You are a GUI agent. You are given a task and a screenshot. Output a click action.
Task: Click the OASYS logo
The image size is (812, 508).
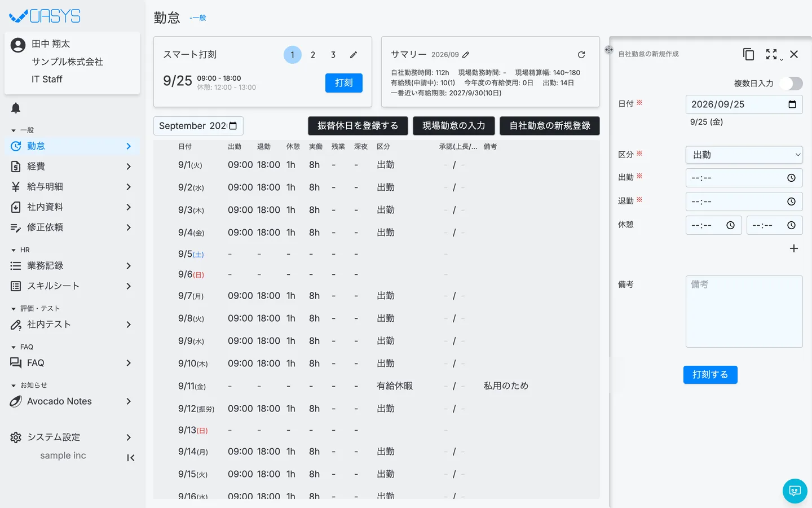(45, 16)
